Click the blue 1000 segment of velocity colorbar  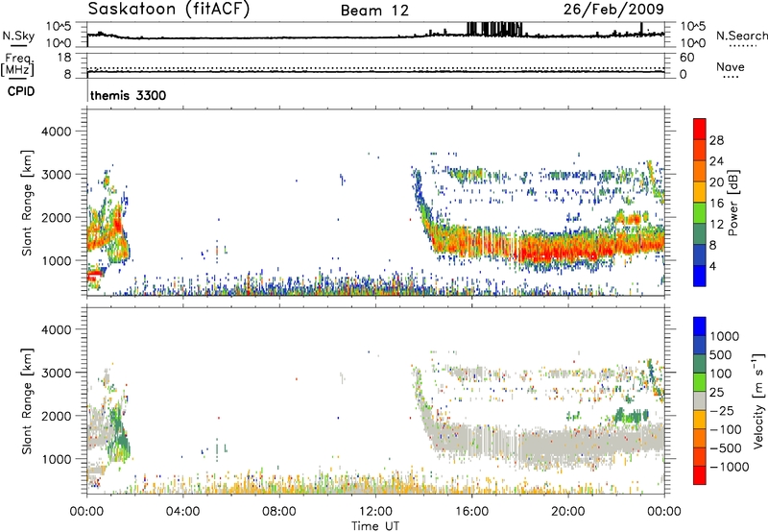(x=700, y=326)
